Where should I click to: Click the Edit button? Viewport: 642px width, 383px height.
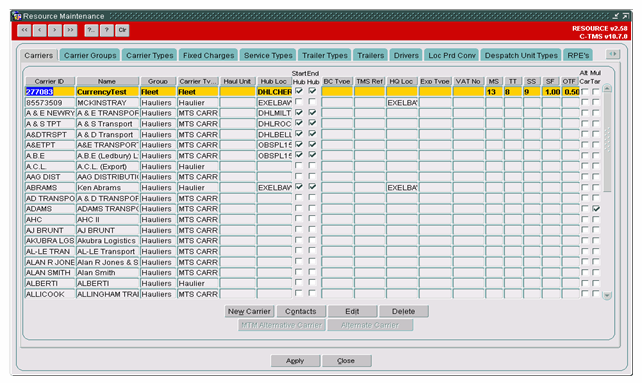(x=352, y=312)
